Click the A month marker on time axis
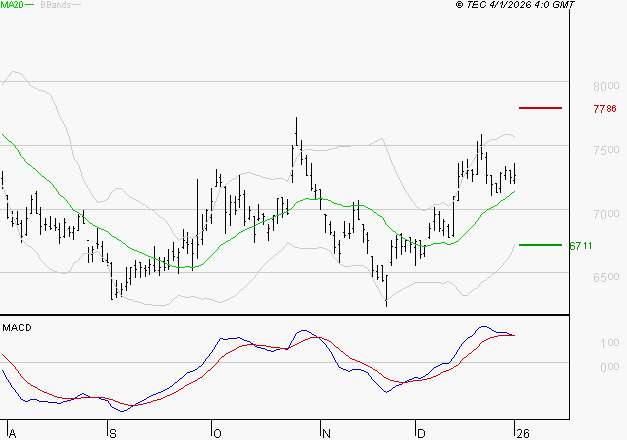Screen dimensions: 627x440 [12, 434]
